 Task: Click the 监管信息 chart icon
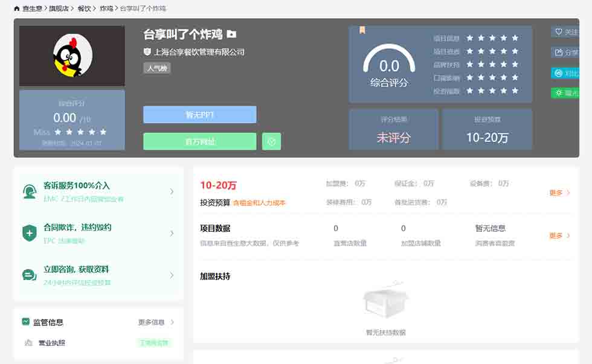(x=26, y=322)
